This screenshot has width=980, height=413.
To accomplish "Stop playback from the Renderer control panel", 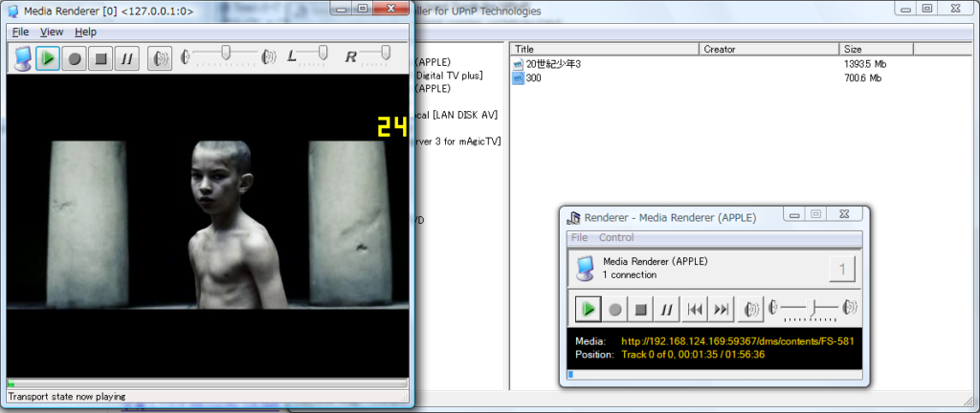I will pyautogui.click(x=641, y=309).
